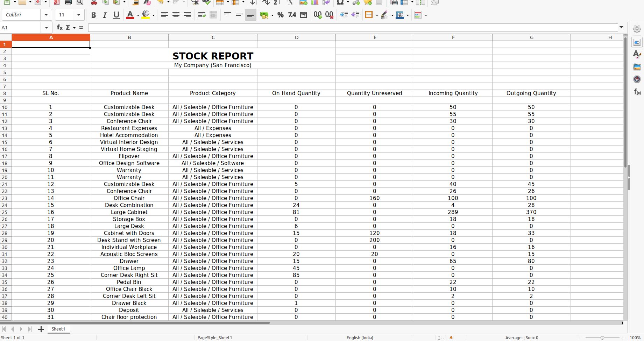The image size is (644, 341).
Task: Toggle Italic formatting
Action: tap(105, 15)
